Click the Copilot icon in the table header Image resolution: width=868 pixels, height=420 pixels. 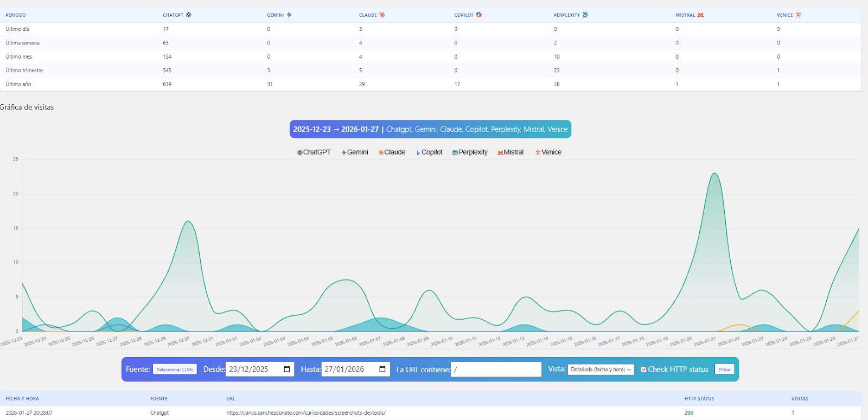click(478, 15)
